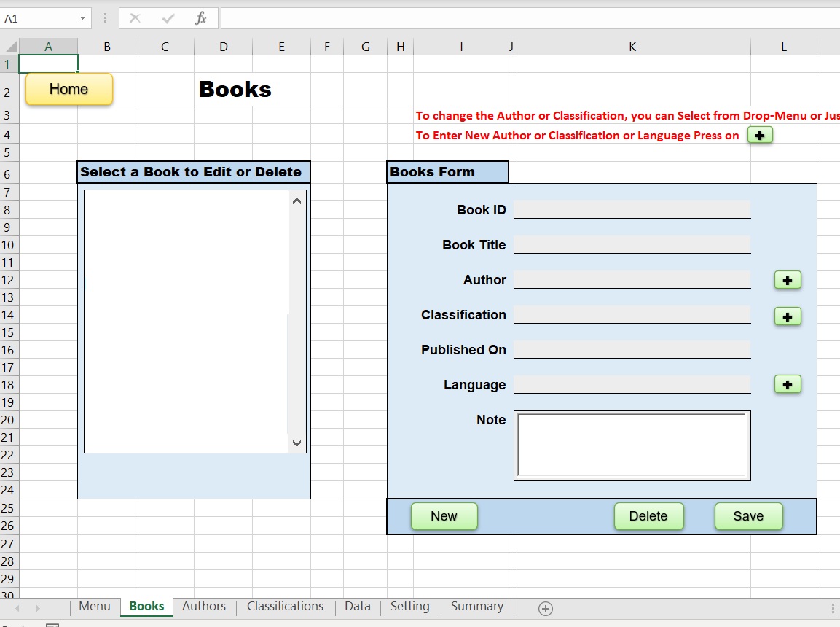Click inside the Note text box

632,445
